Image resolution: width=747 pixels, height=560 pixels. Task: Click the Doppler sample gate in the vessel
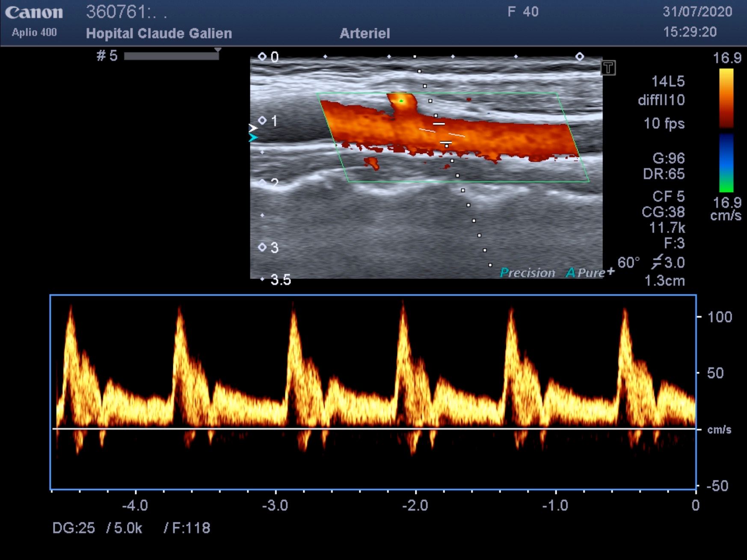(x=442, y=133)
